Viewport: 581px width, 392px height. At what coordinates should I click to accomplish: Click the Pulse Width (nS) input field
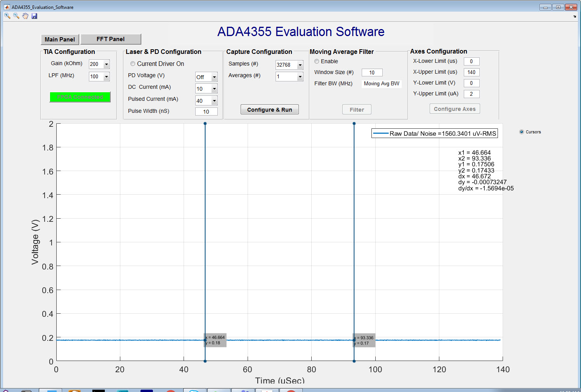pyautogui.click(x=206, y=111)
